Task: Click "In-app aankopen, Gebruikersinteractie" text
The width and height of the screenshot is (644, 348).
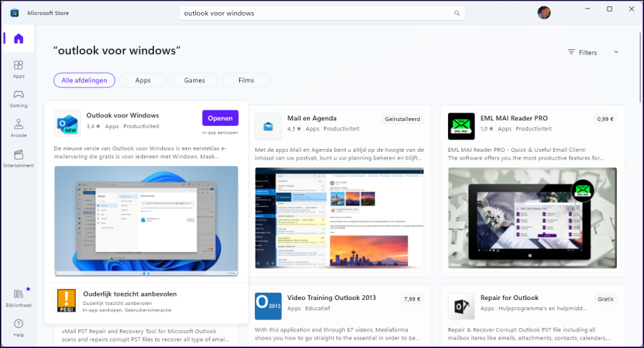Action: pyautogui.click(x=127, y=310)
